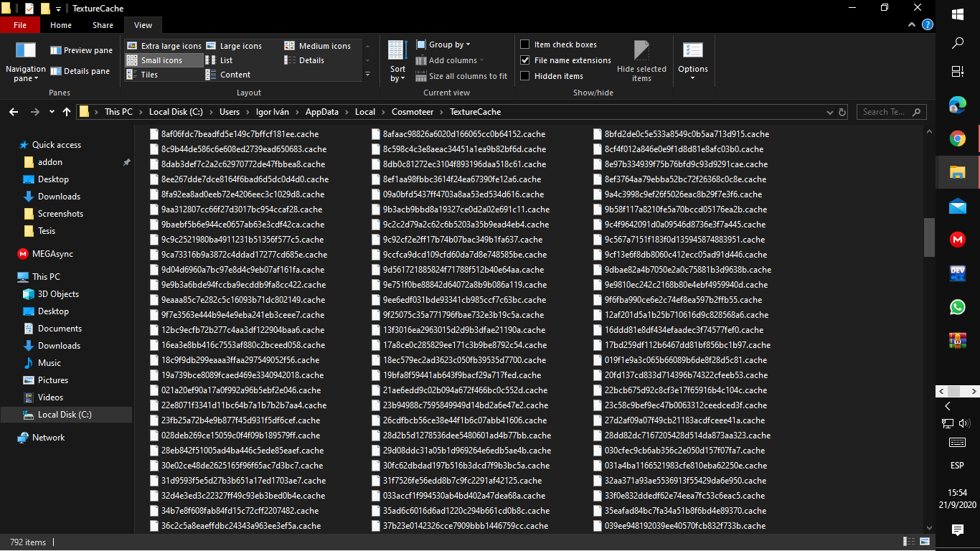Expand the Group by dropdown

coord(449,44)
